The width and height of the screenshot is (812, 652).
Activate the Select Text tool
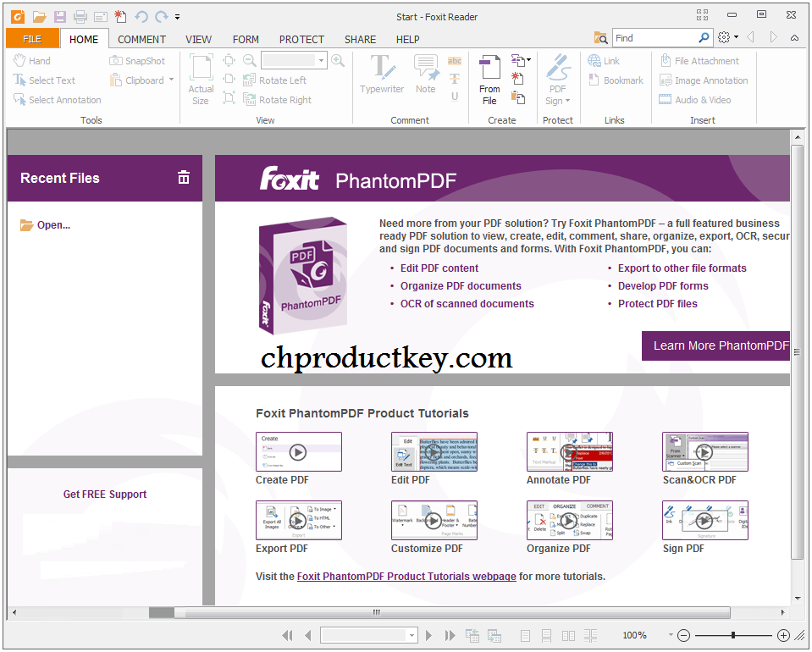tap(45, 80)
